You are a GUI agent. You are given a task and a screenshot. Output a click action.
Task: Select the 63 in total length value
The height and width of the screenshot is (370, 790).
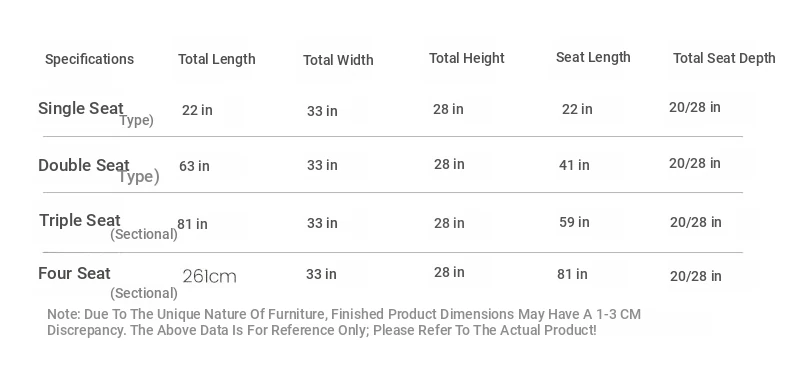point(194,166)
